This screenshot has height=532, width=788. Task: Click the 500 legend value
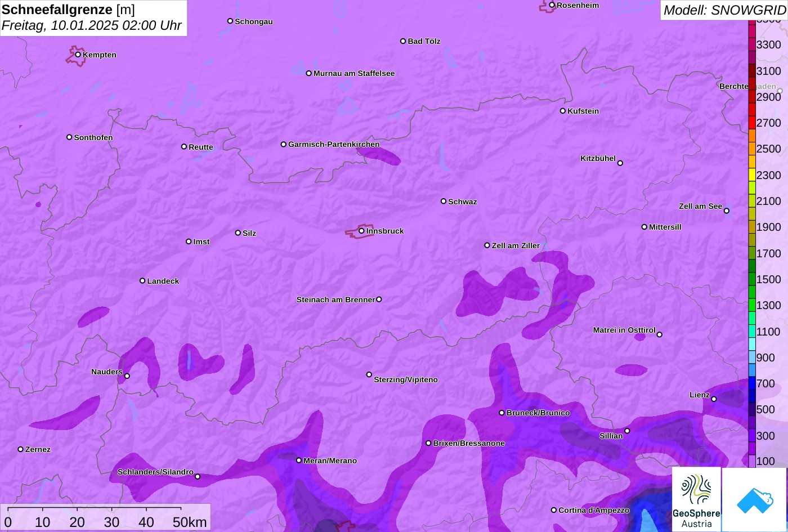766,410
